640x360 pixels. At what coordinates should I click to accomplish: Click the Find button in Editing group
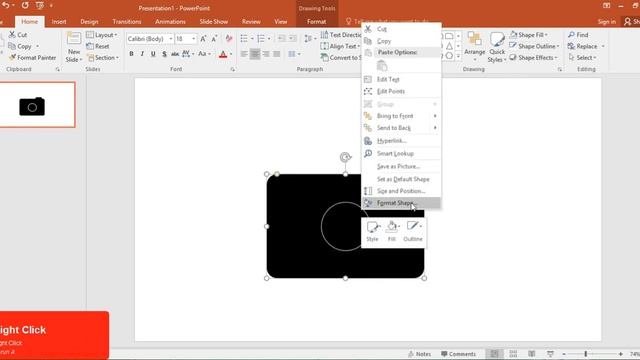(x=578, y=35)
